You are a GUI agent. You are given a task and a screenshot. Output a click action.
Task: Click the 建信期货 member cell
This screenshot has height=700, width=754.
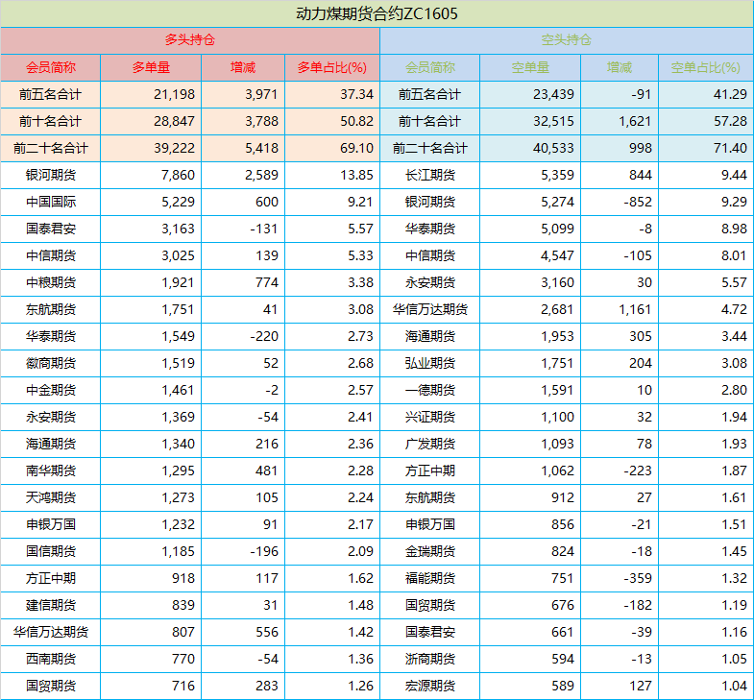click(x=51, y=606)
